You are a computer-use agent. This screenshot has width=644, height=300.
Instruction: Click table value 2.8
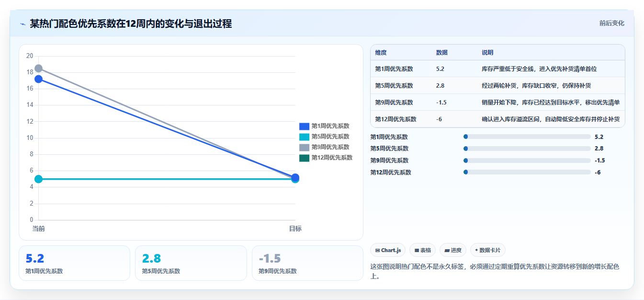pyautogui.click(x=440, y=86)
